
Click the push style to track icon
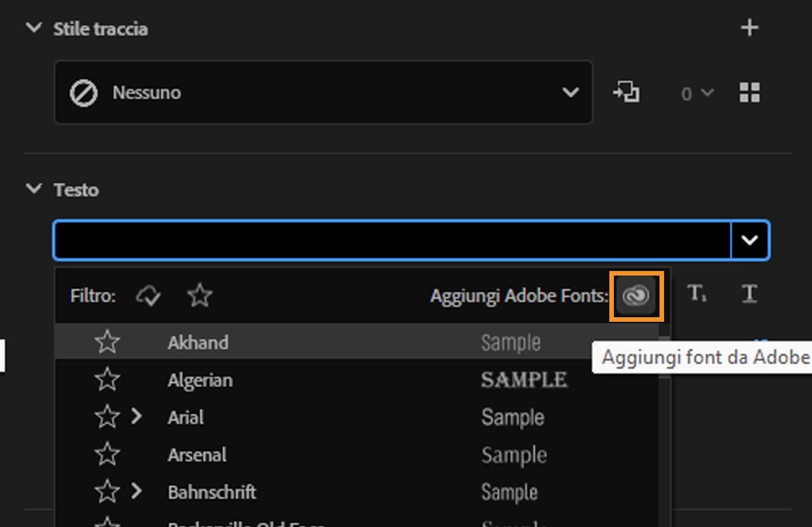[x=626, y=92]
